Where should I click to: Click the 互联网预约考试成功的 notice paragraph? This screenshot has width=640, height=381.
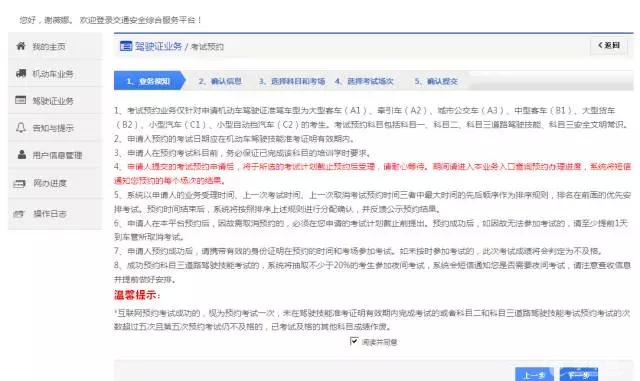point(372,320)
